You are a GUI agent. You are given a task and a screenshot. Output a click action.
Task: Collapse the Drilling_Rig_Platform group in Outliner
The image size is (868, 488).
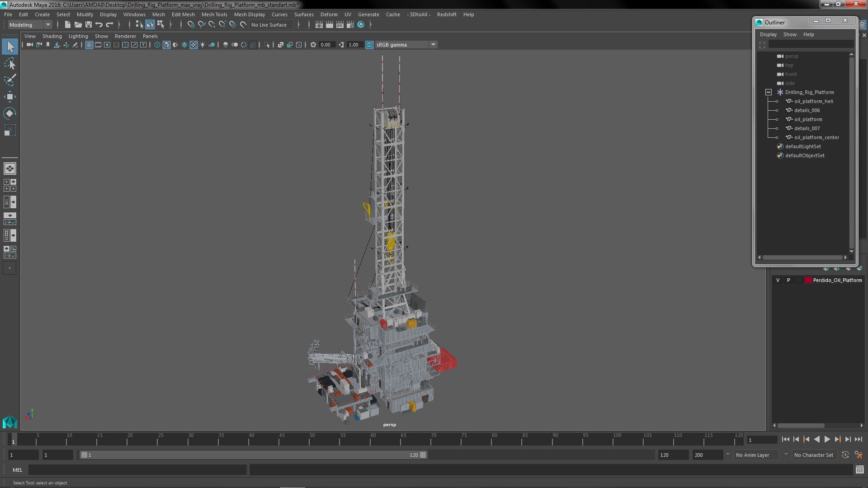click(x=768, y=92)
